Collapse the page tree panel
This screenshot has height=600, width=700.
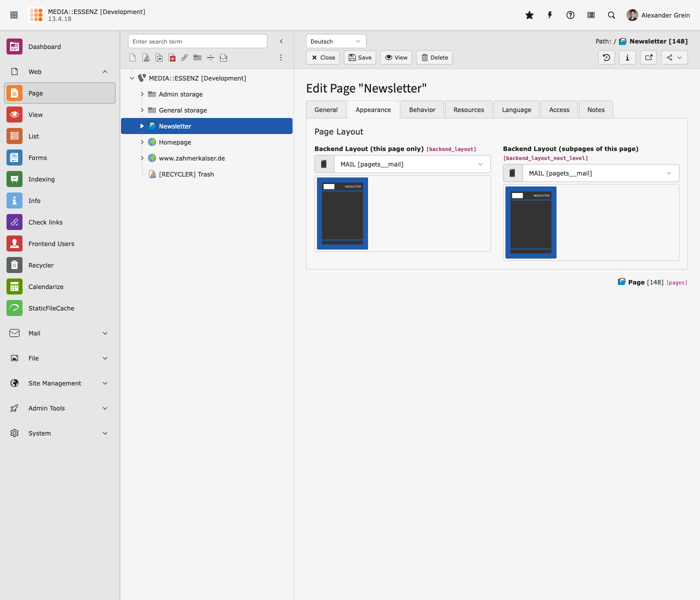pos(281,41)
